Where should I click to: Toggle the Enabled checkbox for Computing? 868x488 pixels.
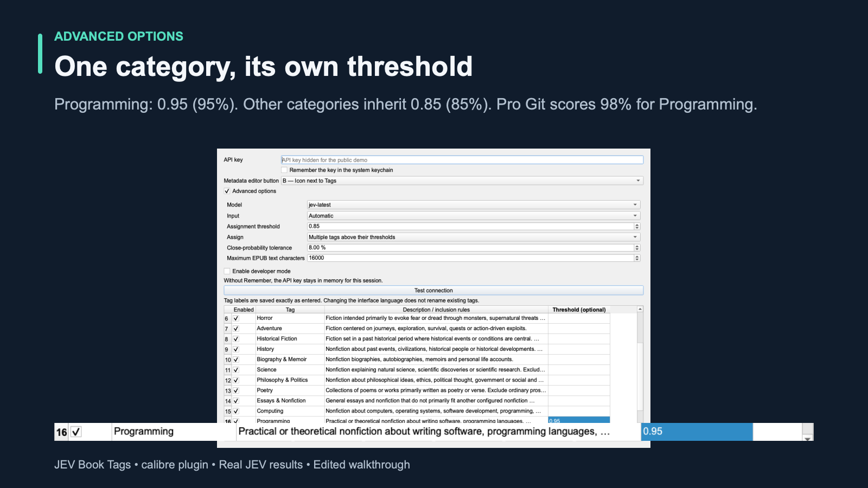[236, 411]
